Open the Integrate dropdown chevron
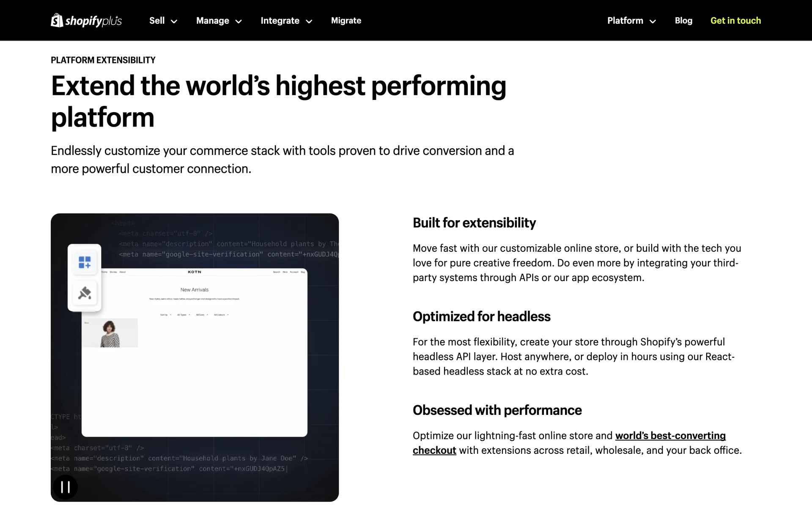Screen dimensions: 812x508 tap(309, 21)
